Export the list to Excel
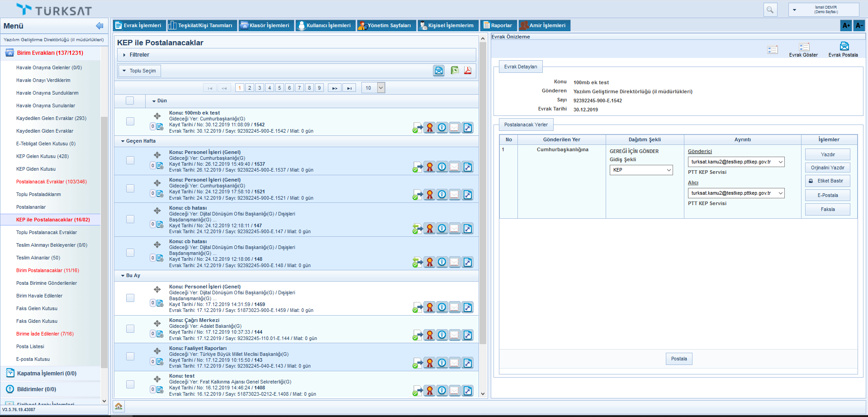868x417 pixels. coord(454,71)
